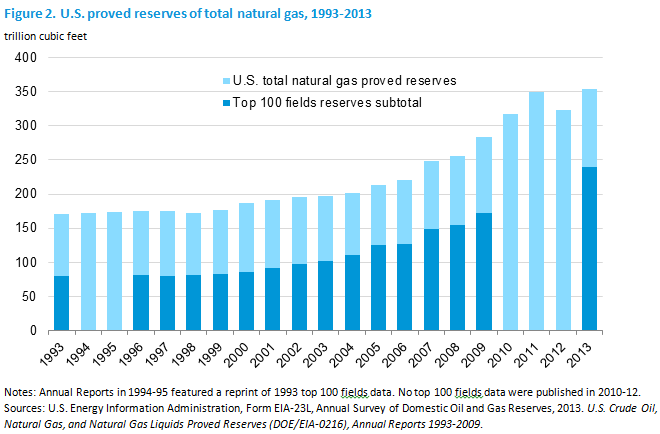The height and width of the screenshot is (434, 660).
Task: Select the chart title 'Figure 2. U.S. proved reserves'
Action: click(188, 13)
